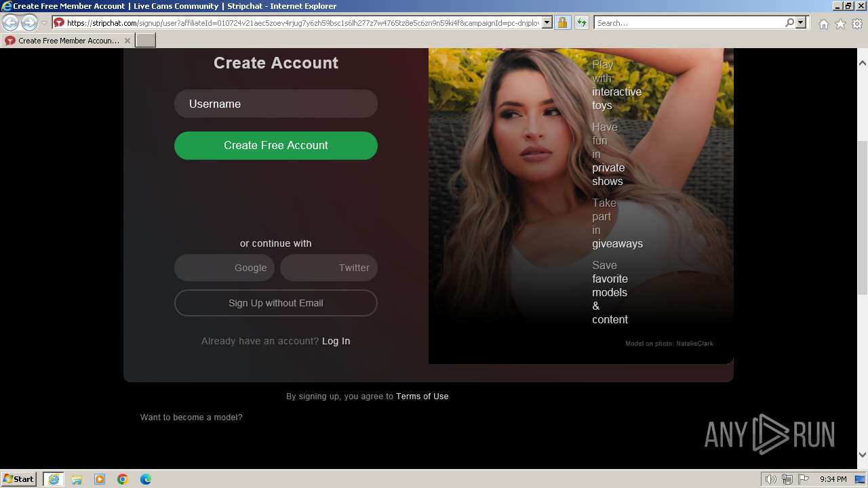Viewport: 868px width, 488px height.
Task: Open the network tray icon
Action: pyautogui.click(x=787, y=479)
